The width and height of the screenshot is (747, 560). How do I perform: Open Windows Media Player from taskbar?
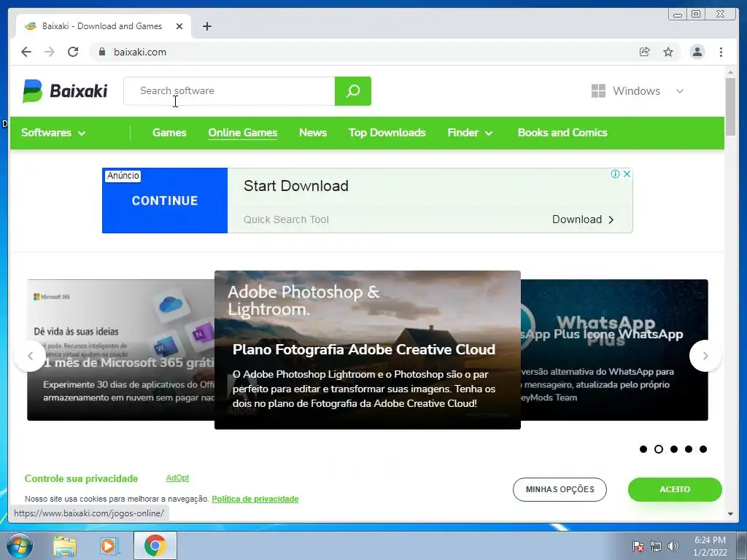pyautogui.click(x=109, y=546)
